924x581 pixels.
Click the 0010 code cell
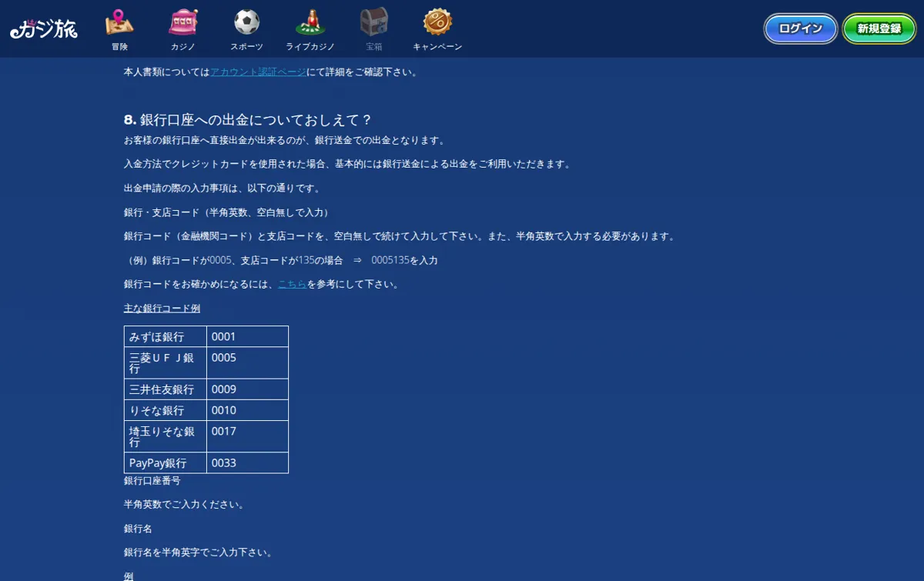click(247, 410)
